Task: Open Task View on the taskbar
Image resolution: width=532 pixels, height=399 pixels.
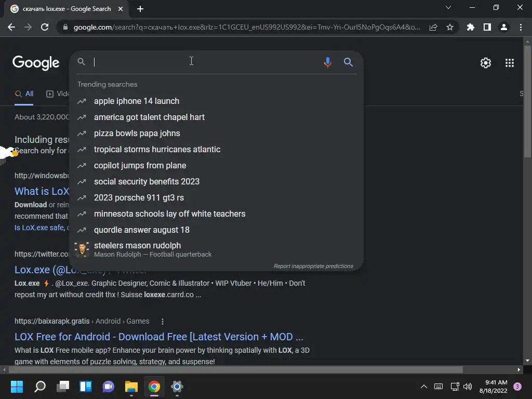Action: [63, 387]
